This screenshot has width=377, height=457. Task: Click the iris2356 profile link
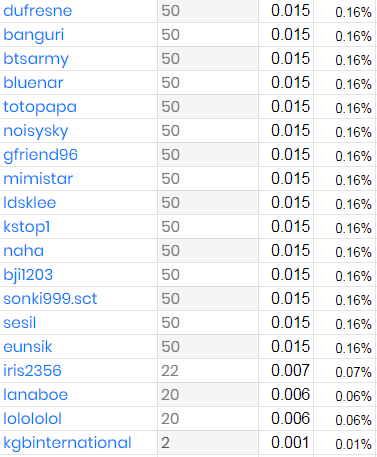click(32, 371)
